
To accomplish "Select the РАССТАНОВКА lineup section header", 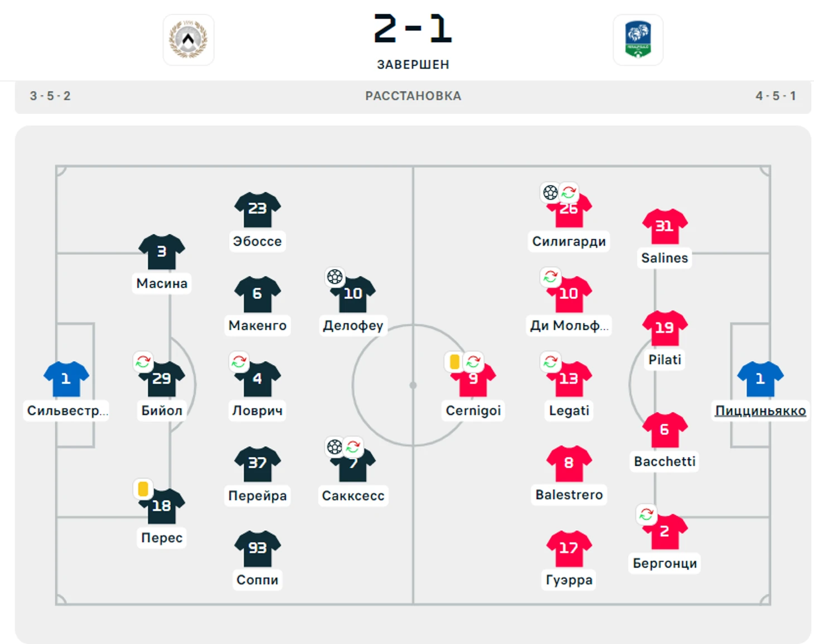I will [x=413, y=96].
